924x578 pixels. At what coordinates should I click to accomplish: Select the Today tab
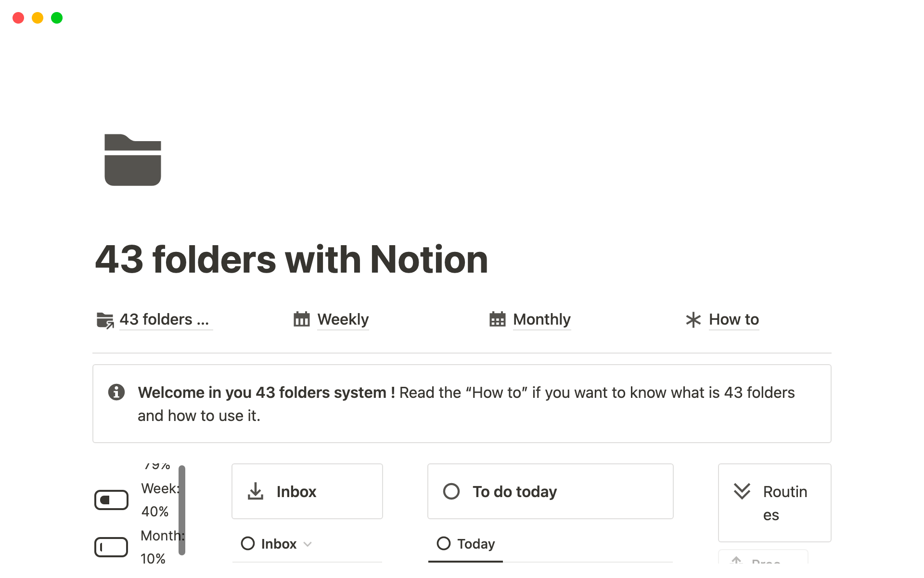pyautogui.click(x=475, y=544)
